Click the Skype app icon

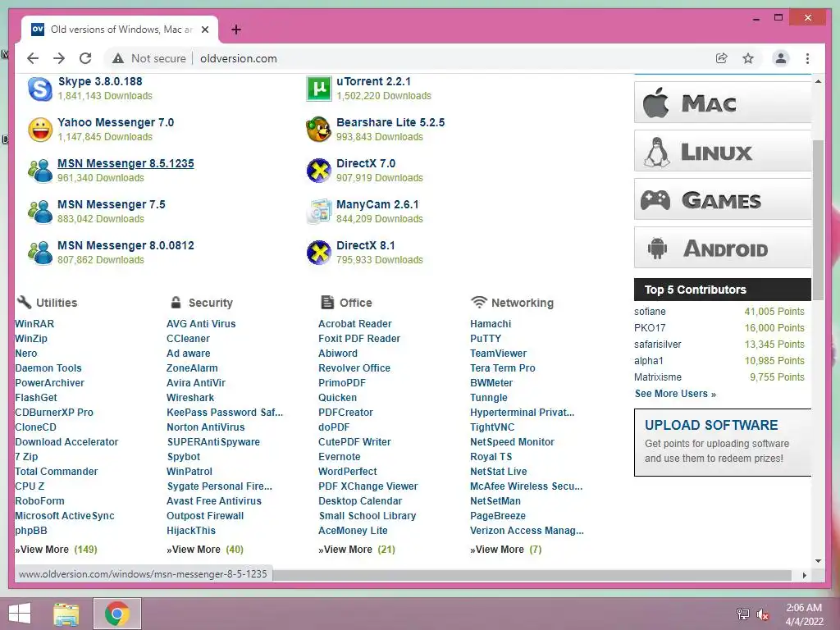point(40,89)
